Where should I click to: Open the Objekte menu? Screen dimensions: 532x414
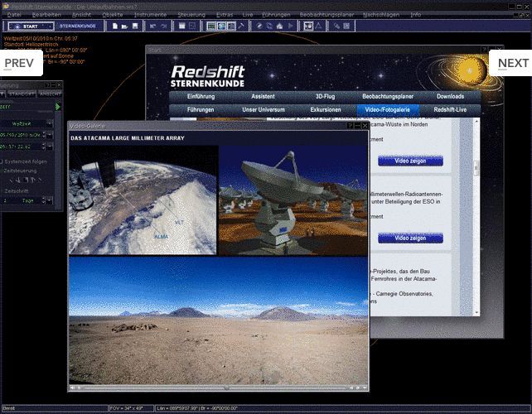point(113,15)
